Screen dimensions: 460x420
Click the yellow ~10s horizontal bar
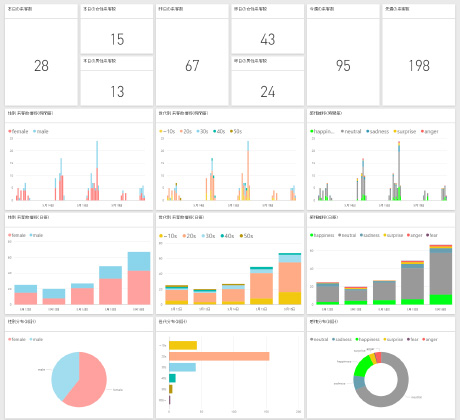[183, 345]
